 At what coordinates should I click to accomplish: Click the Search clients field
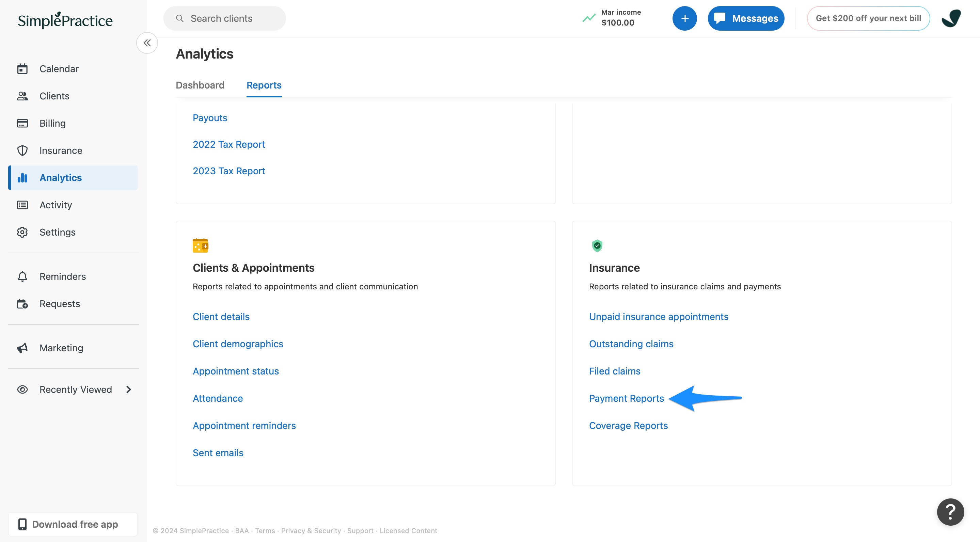tap(224, 18)
